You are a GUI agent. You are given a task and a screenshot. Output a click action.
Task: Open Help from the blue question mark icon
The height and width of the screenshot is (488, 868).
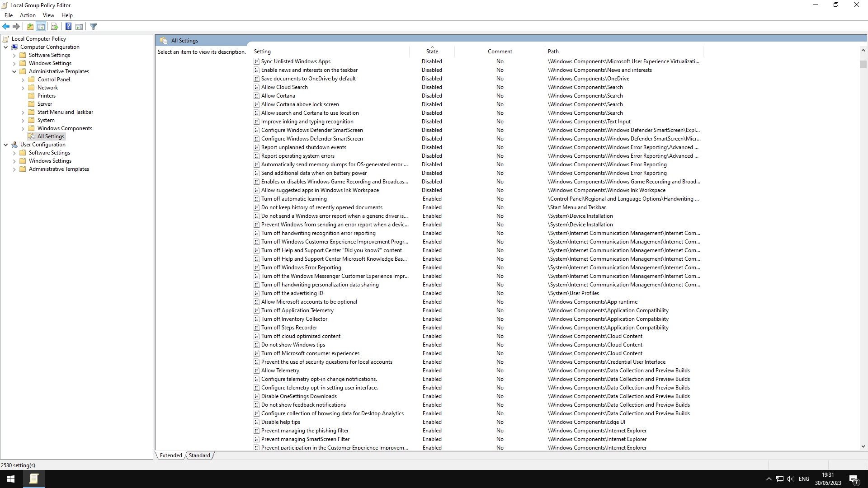[x=68, y=27]
